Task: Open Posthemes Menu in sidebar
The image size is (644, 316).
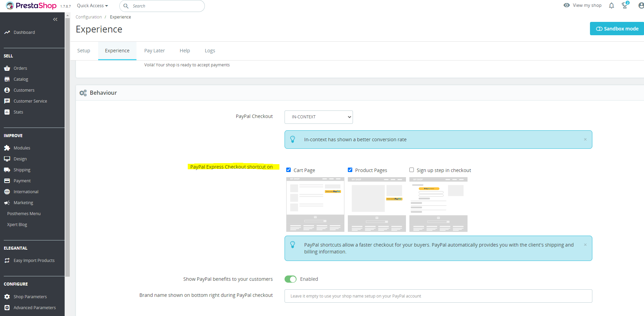Action: (x=24, y=214)
